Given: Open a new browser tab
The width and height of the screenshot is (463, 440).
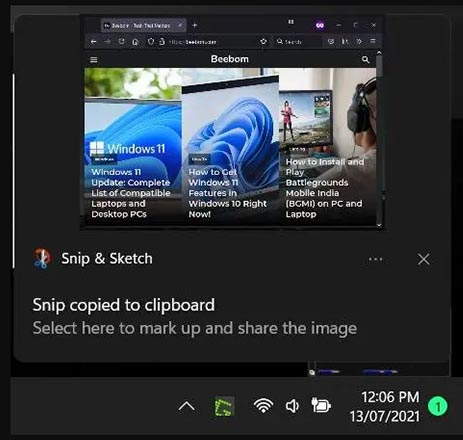Looking at the screenshot, I should coord(195,25).
